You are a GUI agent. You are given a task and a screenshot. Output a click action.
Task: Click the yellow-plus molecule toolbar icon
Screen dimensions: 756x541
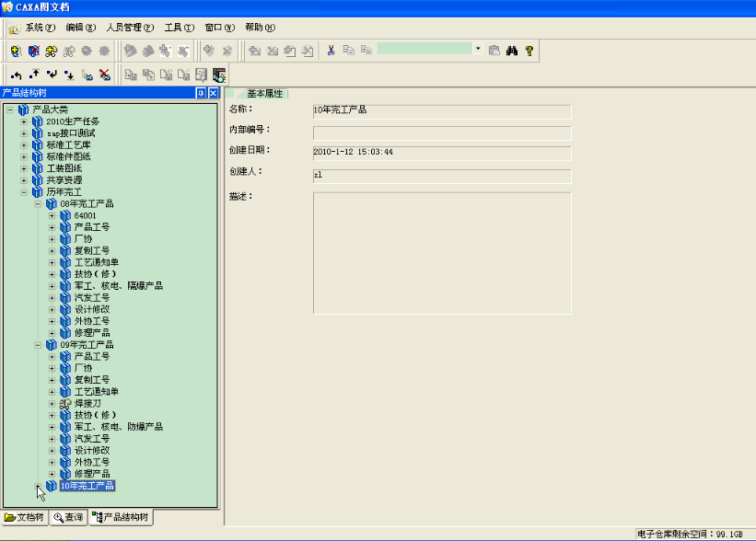pyautogui.click(x=52, y=51)
